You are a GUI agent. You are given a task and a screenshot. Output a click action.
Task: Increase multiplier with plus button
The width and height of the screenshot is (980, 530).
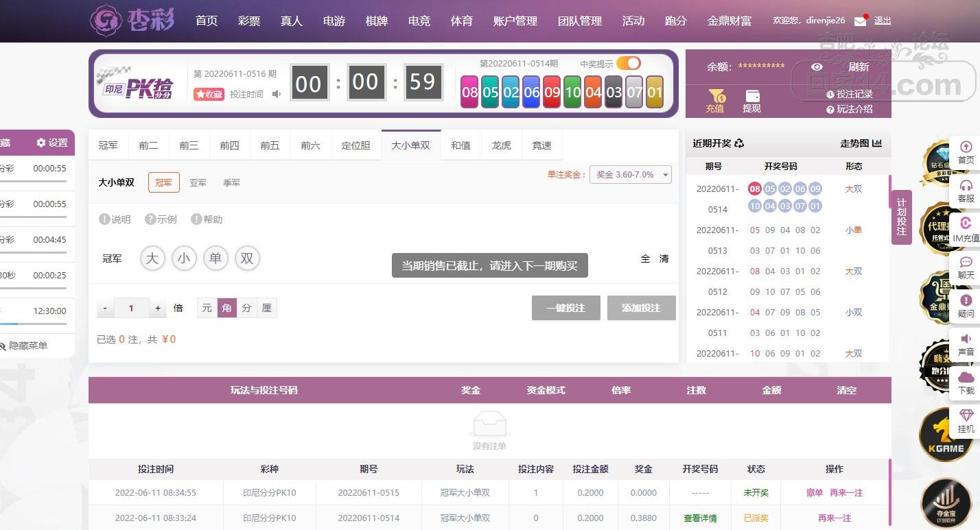click(158, 308)
